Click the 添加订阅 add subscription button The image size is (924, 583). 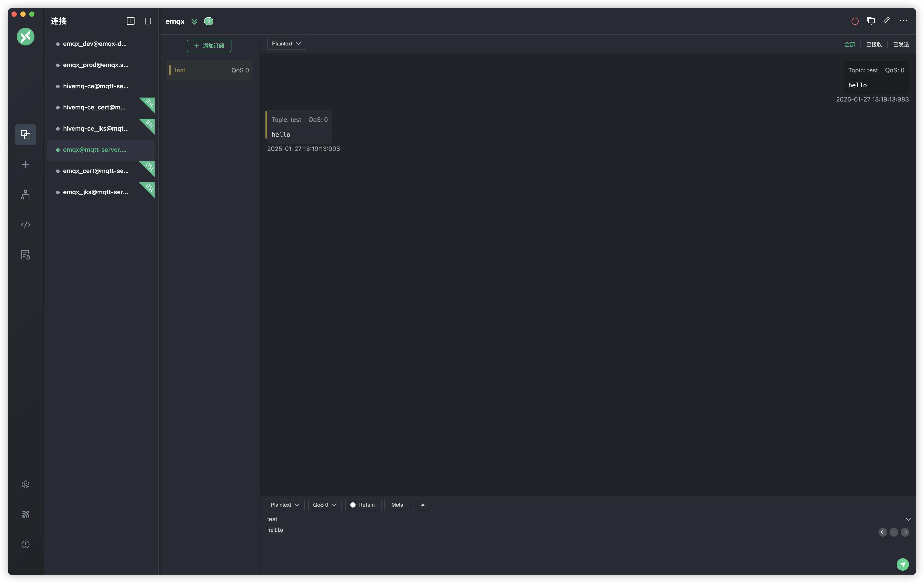tap(209, 46)
